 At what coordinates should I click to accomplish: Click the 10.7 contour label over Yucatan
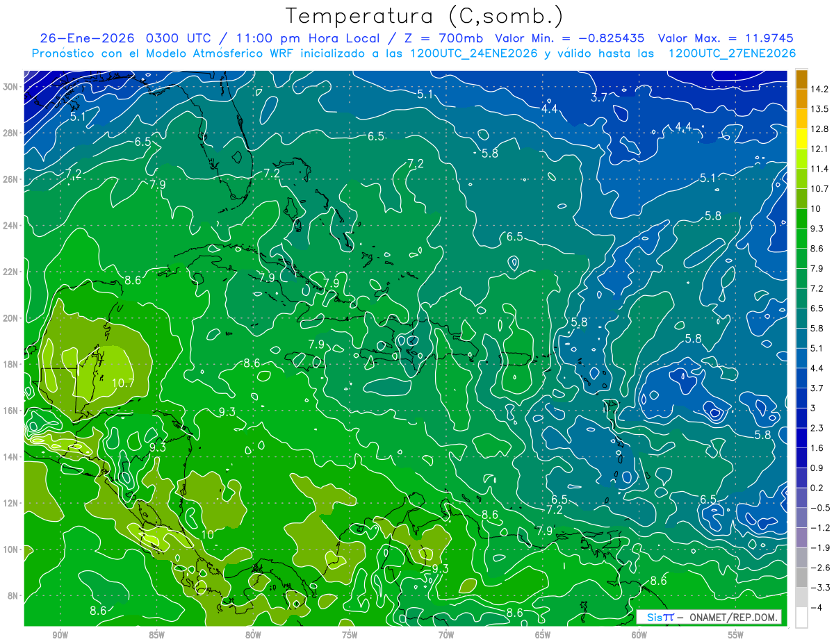(122, 383)
